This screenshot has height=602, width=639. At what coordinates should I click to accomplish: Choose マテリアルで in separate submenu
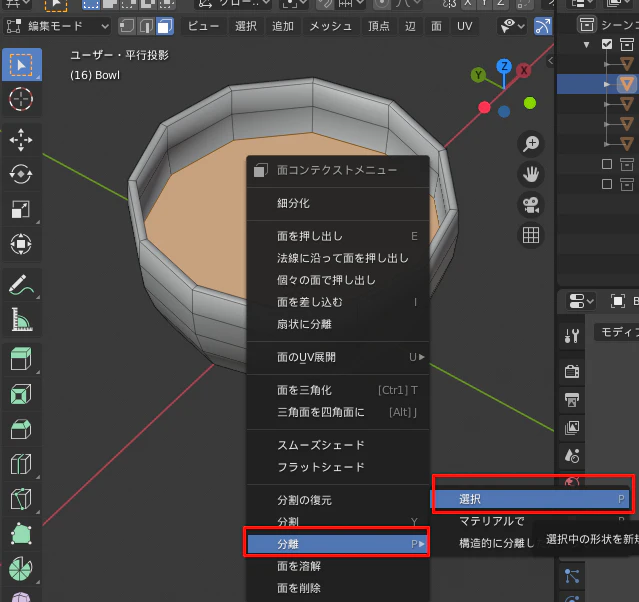coord(531,521)
